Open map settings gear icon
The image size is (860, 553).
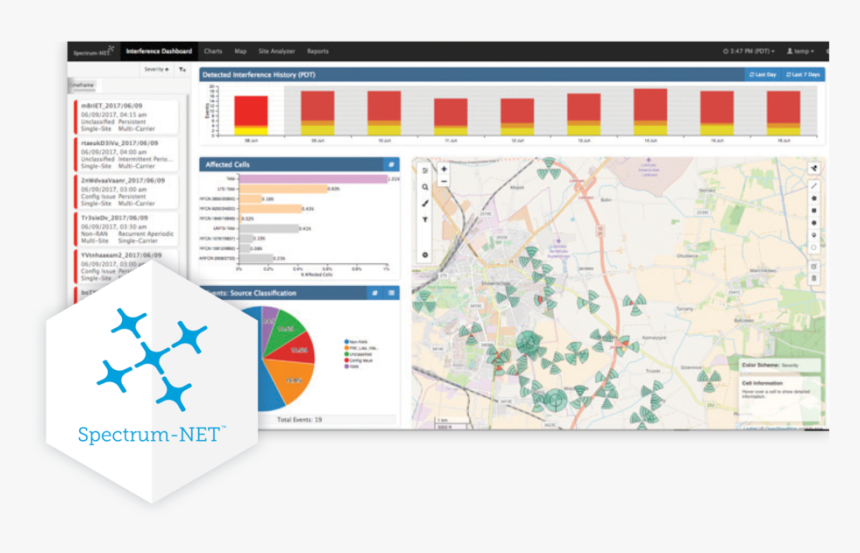[425, 255]
